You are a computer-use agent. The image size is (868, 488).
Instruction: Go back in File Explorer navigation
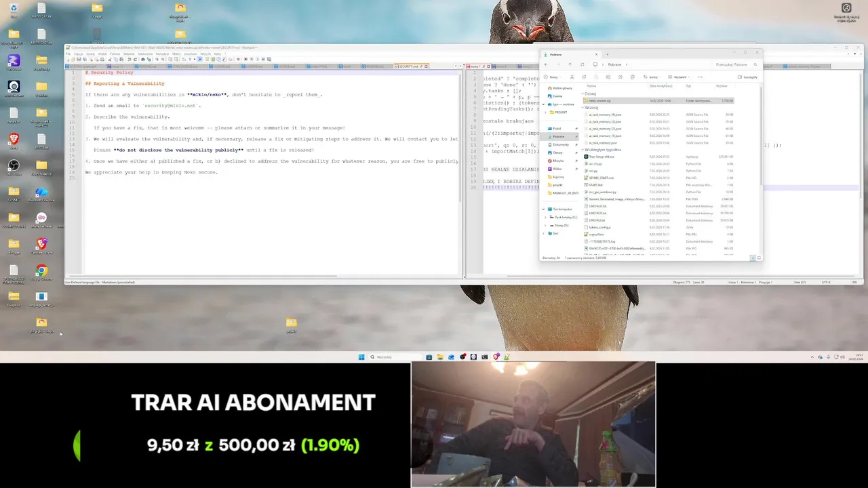546,64
